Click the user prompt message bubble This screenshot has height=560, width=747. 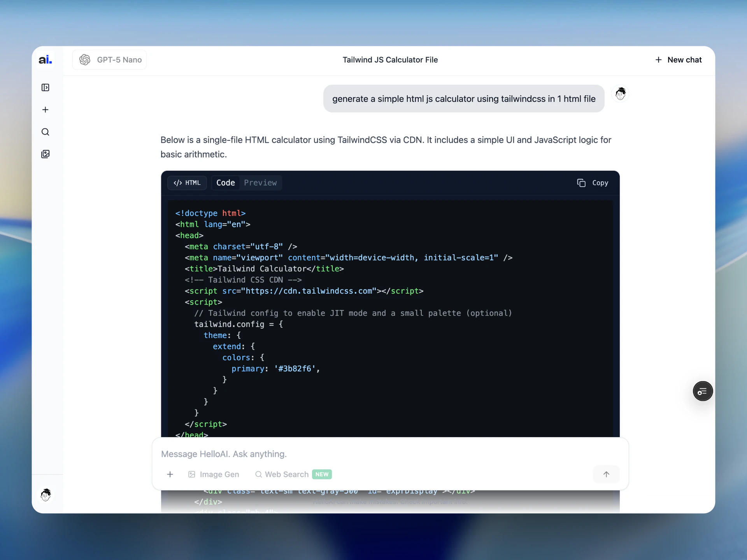click(463, 99)
